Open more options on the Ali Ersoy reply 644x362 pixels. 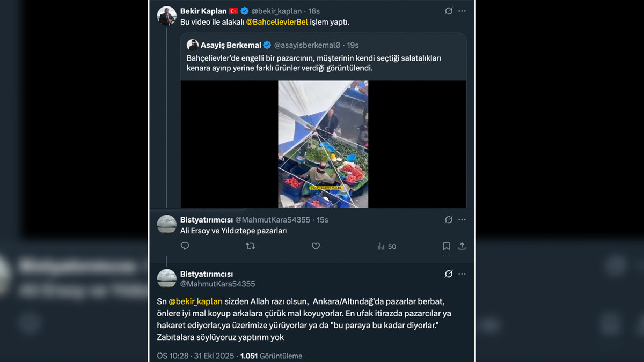pyautogui.click(x=462, y=220)
